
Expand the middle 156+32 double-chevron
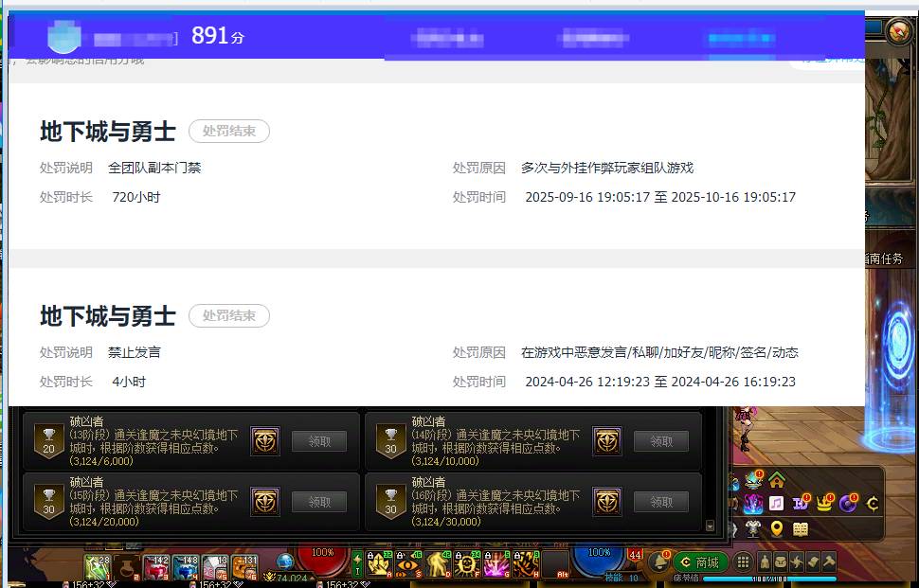pyautogui.click(x=237, y=582)
